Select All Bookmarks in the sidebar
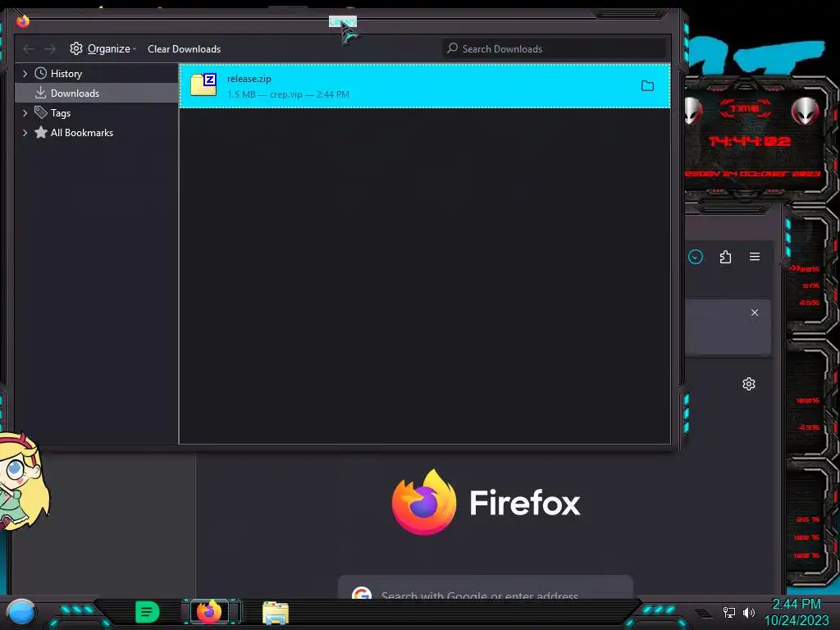This screenshot has height=630, width=840. tap(82, 133)
